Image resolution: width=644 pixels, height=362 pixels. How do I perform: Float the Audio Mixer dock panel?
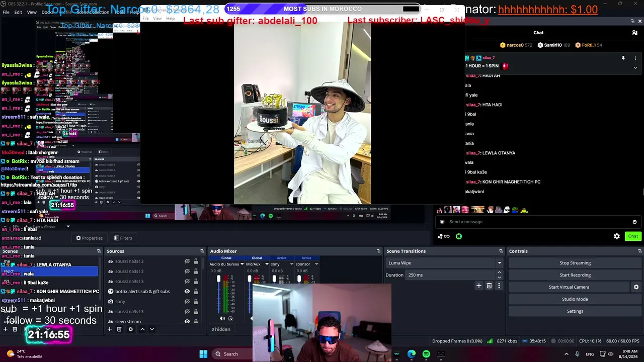click(379, 251)
